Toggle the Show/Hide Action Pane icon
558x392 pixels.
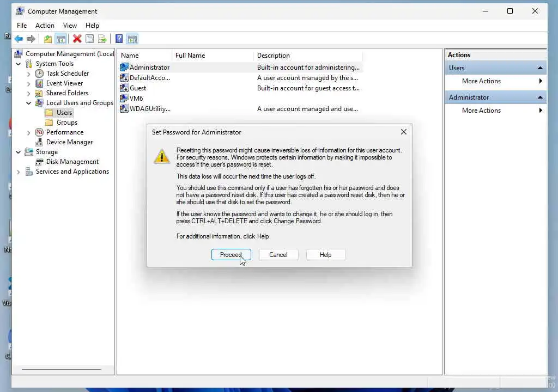[x=132, y=39]
